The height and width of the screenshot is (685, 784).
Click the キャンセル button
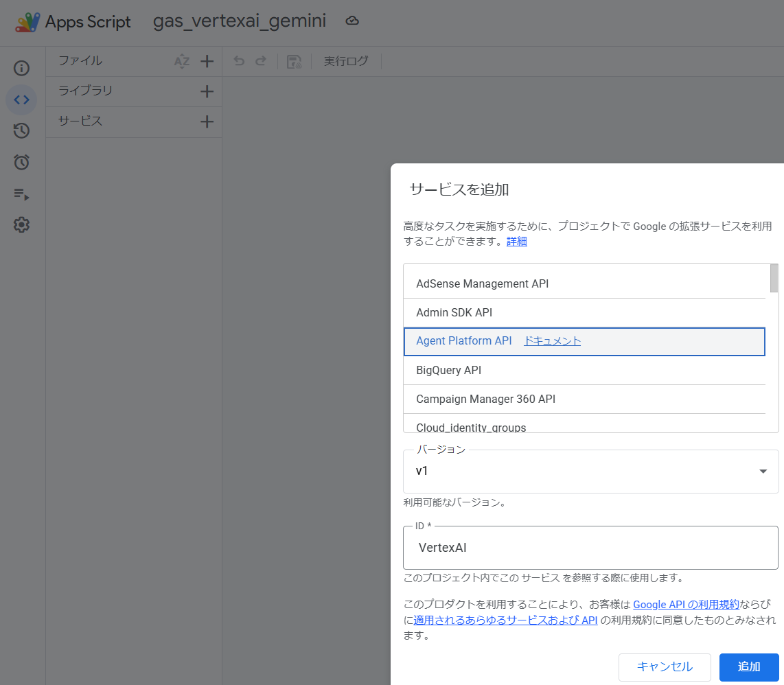[x=665, y=667]
